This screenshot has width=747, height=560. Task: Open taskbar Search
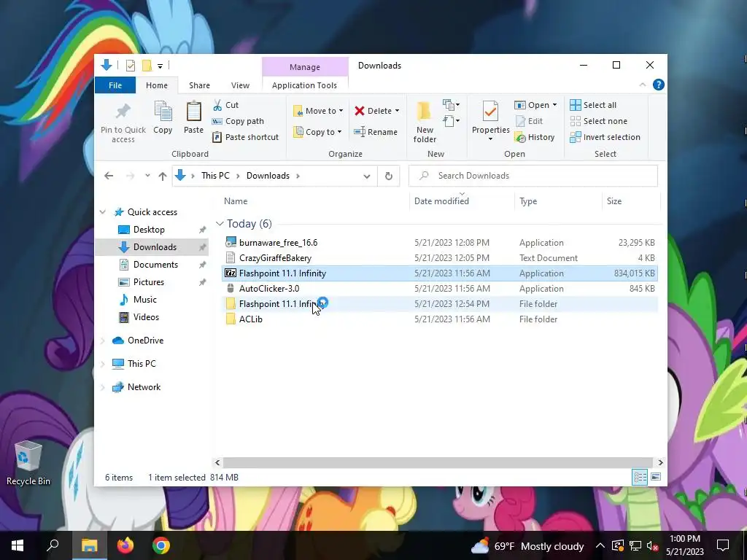coord(53,545)
